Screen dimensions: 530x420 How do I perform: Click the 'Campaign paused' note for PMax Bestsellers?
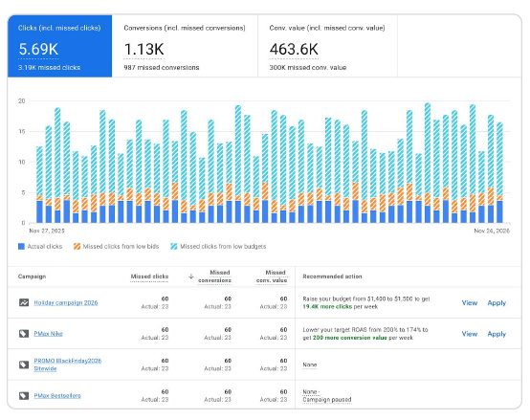(x=327, y=400)
